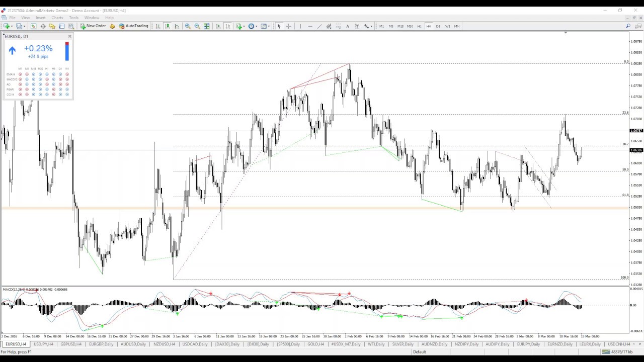The width and height of the screenshot is (644, 362).
Task: Open the Data Window crosshair-target icon
Action: click(x=43, y=26)
